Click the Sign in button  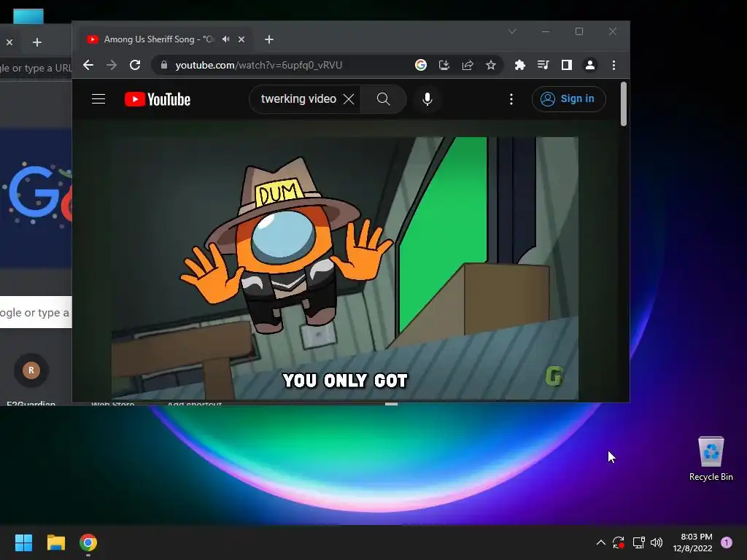coord(568,99)
